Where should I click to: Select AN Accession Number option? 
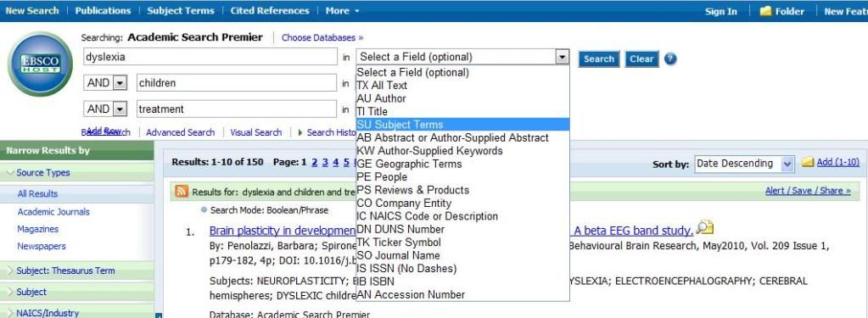point(462,295)
